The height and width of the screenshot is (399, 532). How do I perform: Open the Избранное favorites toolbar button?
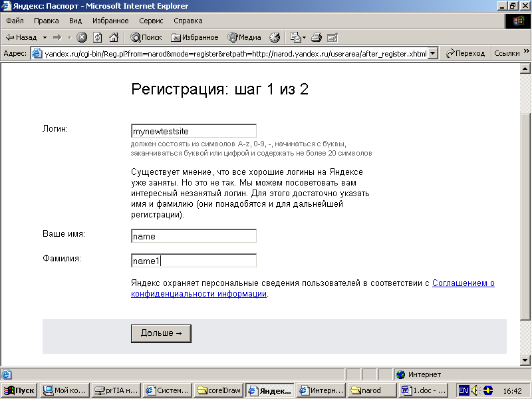(194, 37)
